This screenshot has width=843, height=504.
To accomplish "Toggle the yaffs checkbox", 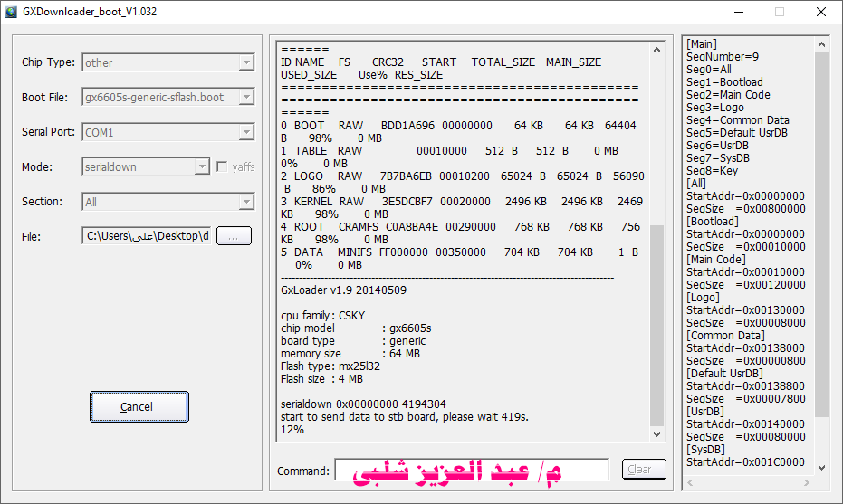I will 222,167.
